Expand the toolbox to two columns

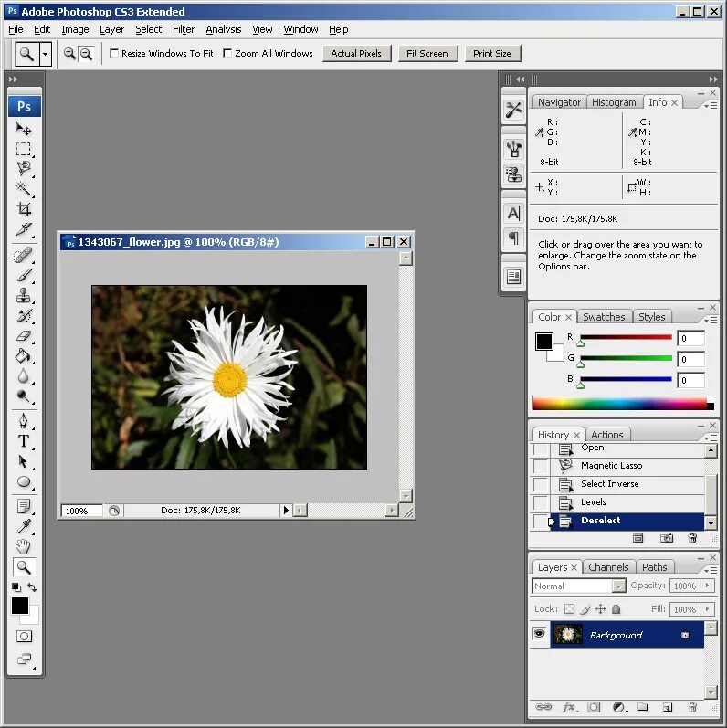(x=13, y=79)
